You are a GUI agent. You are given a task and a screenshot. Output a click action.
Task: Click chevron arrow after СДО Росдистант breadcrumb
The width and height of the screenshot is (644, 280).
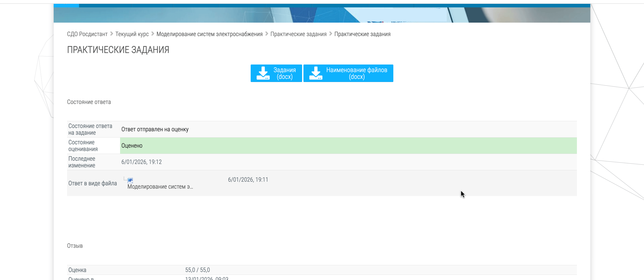click(112, 34)
